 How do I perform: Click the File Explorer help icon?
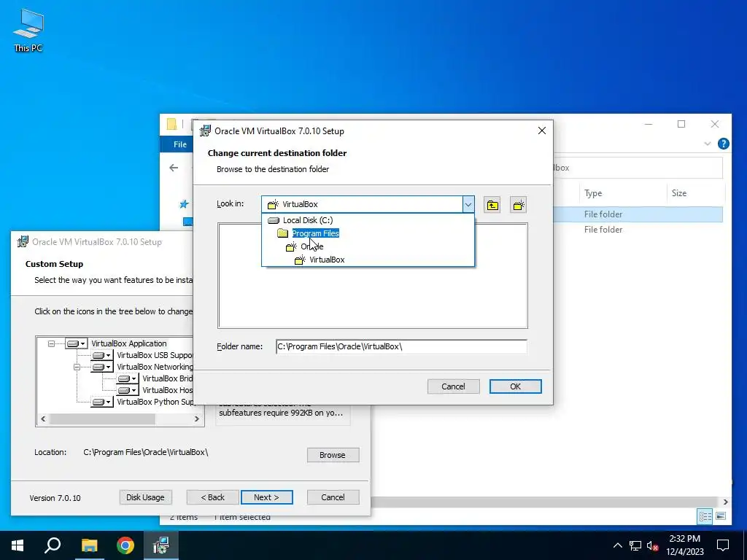[723, 144]
